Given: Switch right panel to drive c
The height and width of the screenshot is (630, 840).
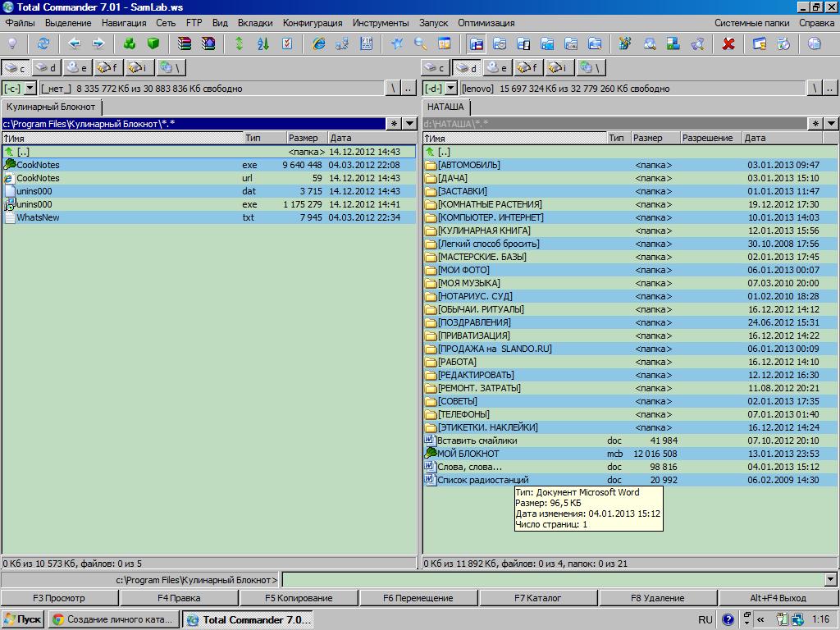Looking at the screenshot, I should [x=435, y=68].
